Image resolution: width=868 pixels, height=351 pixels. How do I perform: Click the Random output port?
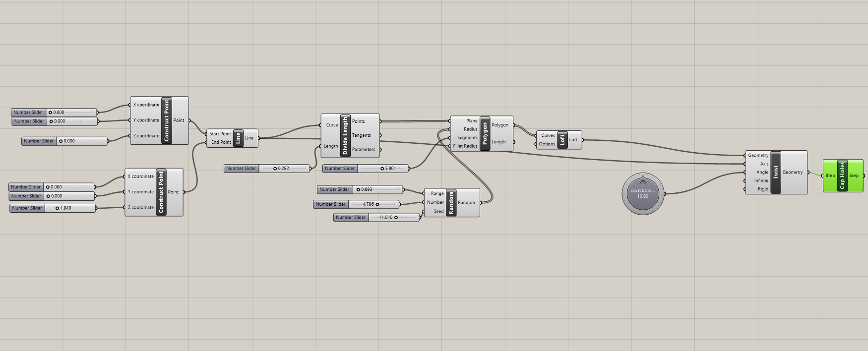pos(466,202)
